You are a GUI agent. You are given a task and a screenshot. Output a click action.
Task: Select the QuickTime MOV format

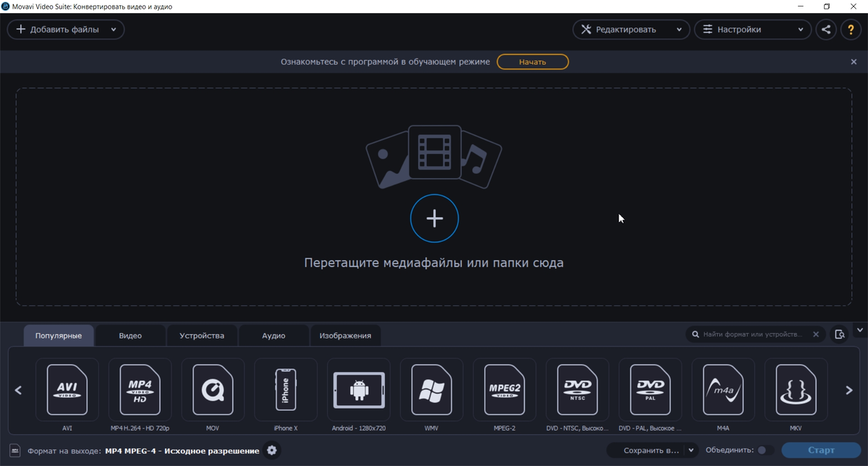coord(213,390)
